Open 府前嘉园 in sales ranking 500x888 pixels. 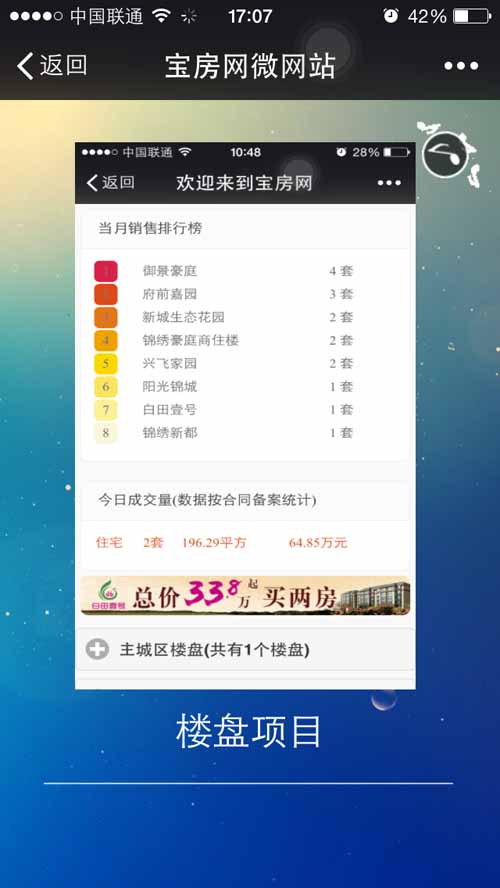click(169, 294)
